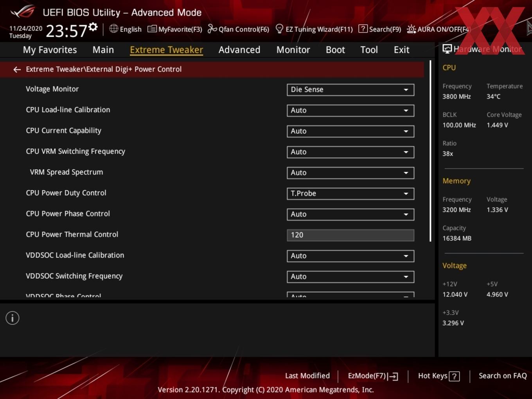Viewport: 532px width, 399px height.
Task: Open CPU Power Duty Control dropdown
Action: [350, 193]
